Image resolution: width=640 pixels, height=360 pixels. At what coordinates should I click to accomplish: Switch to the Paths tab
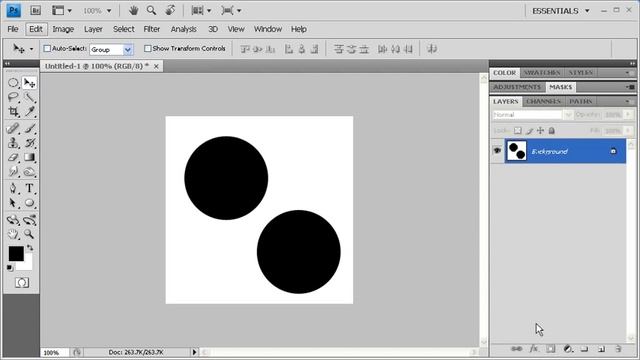click(x=580, y=101)
